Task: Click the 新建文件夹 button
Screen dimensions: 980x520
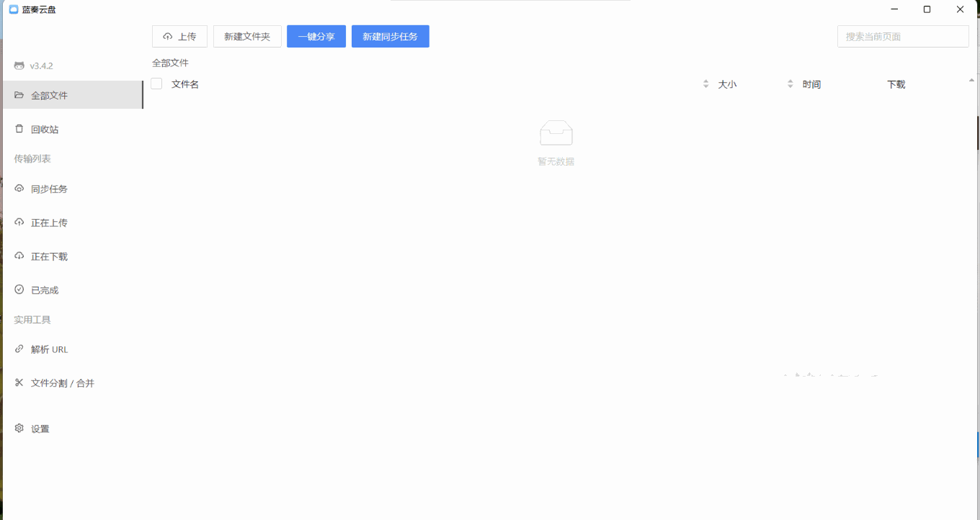Action: tap(247, 37)
